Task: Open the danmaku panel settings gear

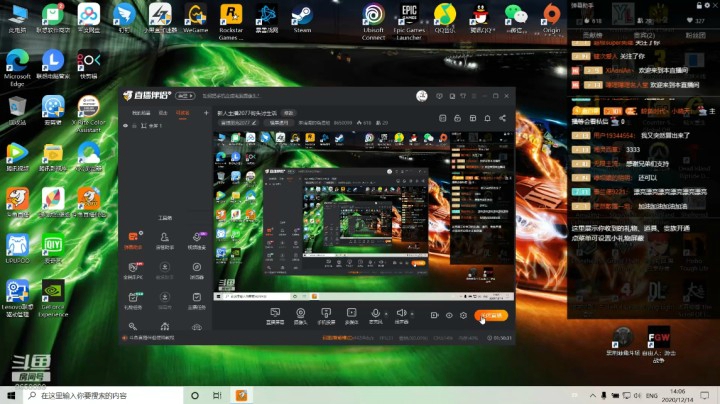Action: [708, 6]
